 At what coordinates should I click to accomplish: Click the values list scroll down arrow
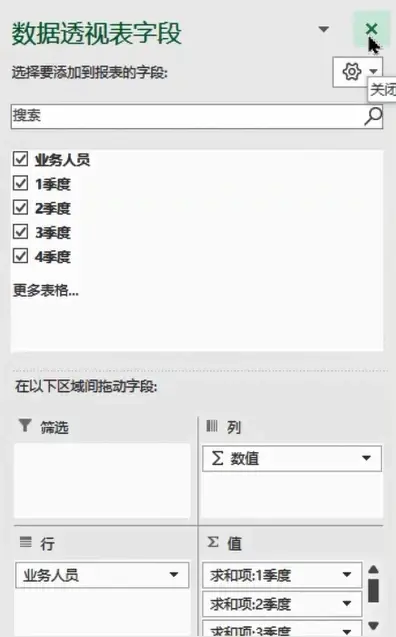click(373, 626)
